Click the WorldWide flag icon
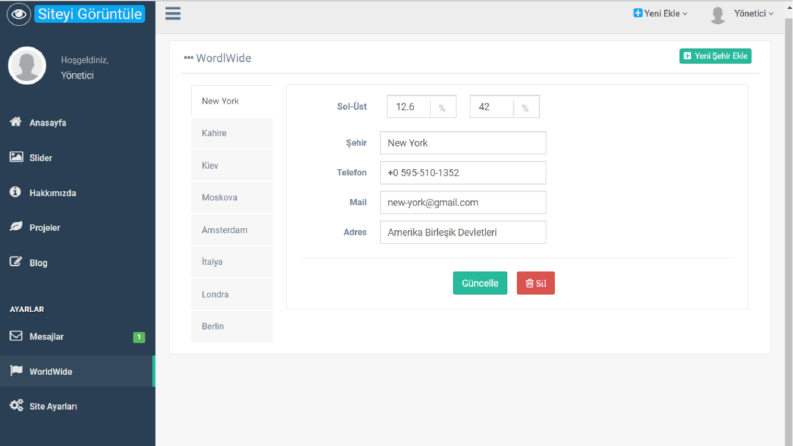The width and height of the screenshot is (793, 446). (16, 371)
